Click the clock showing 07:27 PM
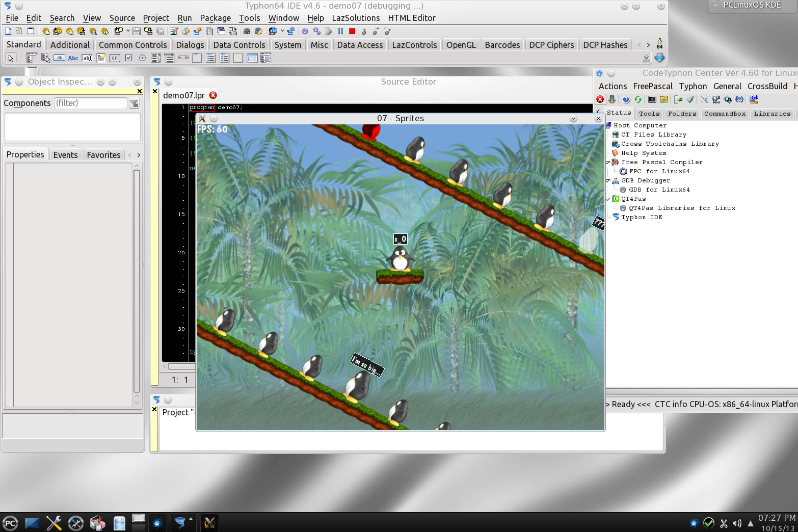This screenshot has height=532, width=798. tap(777, 518)
